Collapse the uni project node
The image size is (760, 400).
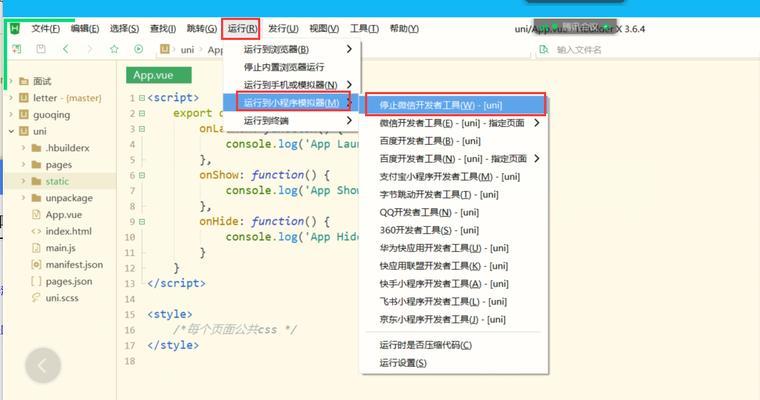pos(11,131)
